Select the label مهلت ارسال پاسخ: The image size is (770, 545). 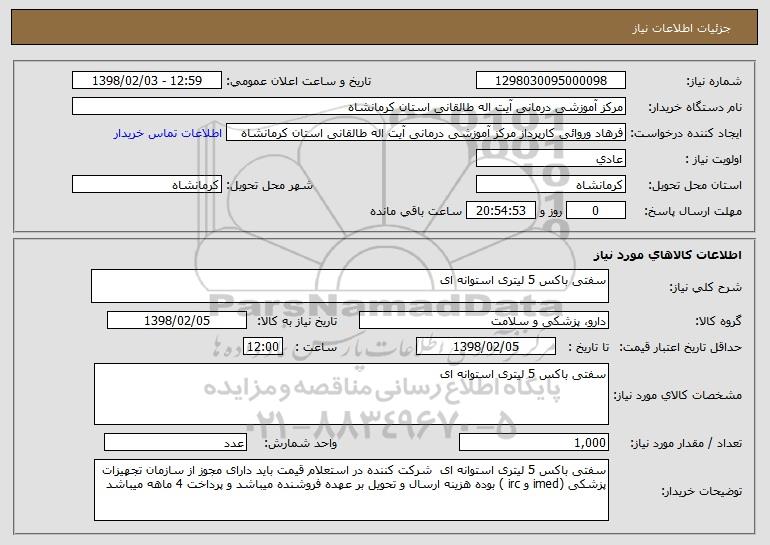[692, 212]
